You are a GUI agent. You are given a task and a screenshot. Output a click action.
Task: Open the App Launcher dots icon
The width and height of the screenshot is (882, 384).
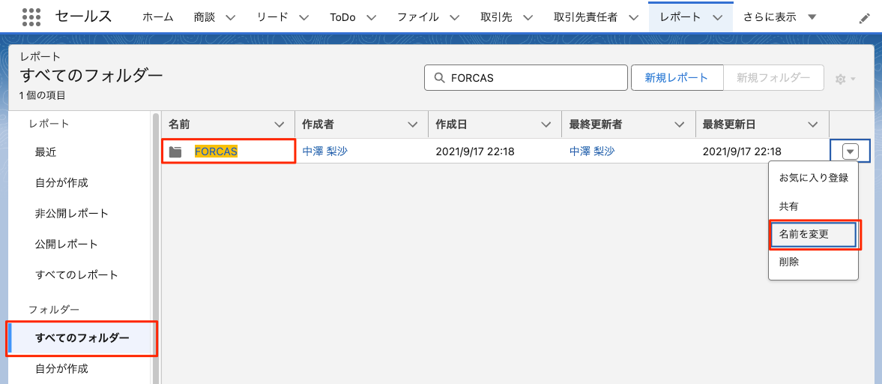click(x=33, y=17)
